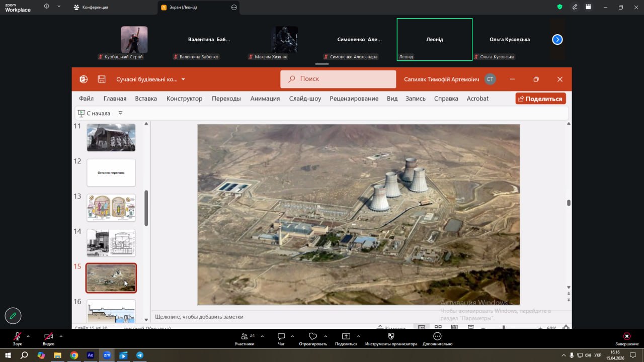Image resolution: width=644 pixels, height=362 pixels.
Task: Open the Zoom Chat panel
Action: click(x=281, y=336)
